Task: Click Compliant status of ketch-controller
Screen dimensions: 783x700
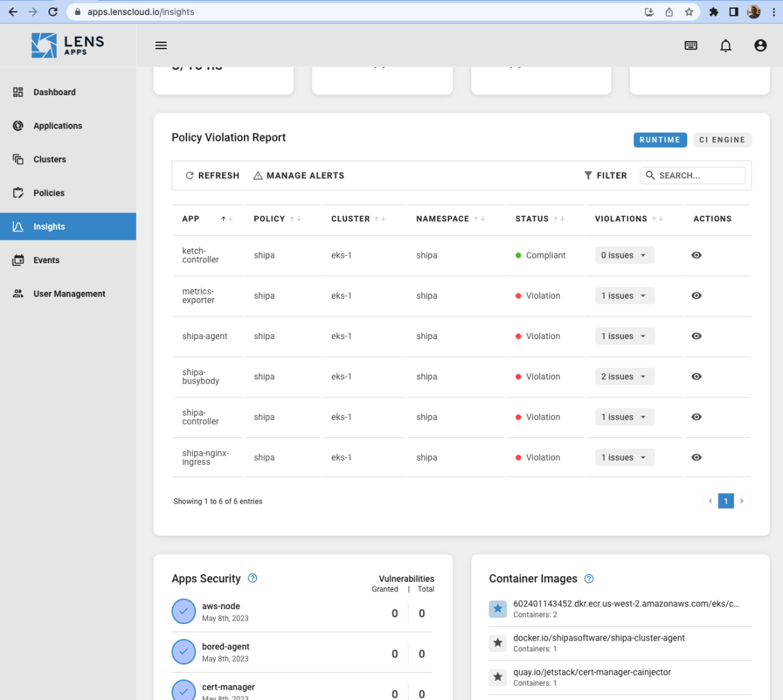Action: coord(540,255)
